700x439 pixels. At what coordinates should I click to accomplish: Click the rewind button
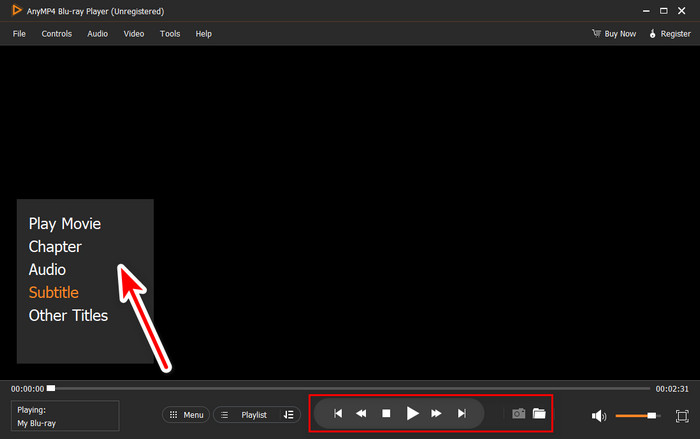[x=361, y=414]
